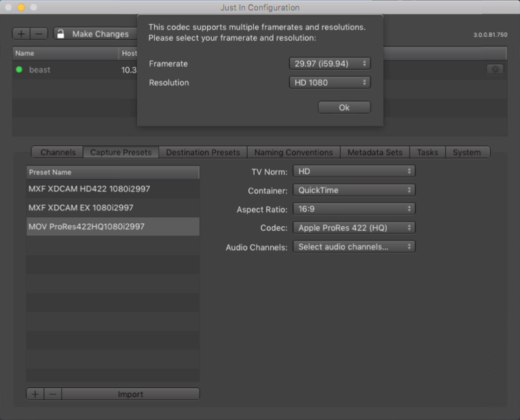Open the Destination Presets tab
520x420 pixels.
[x=203, y=152]
